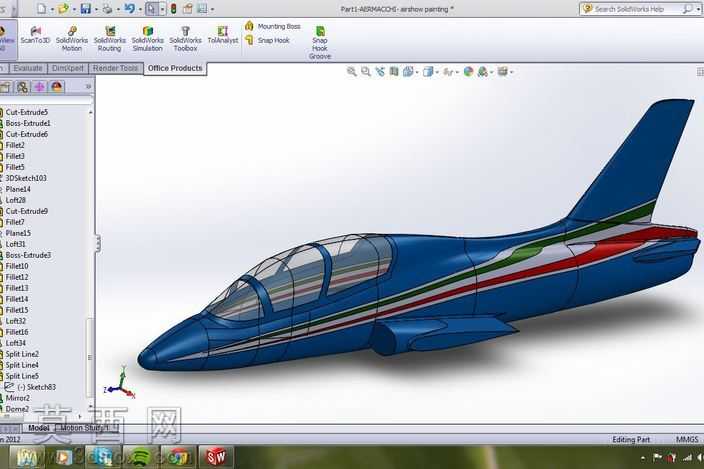This screenshot has height=469, width=704.
Task: Select Plane15 in the feature tree
Action: tap(18, 233)
